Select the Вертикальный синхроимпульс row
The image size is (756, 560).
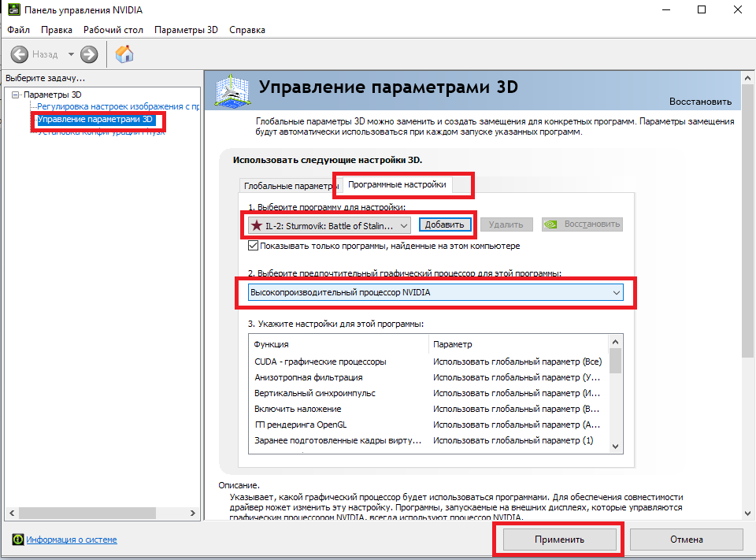[x=428, y=394]
